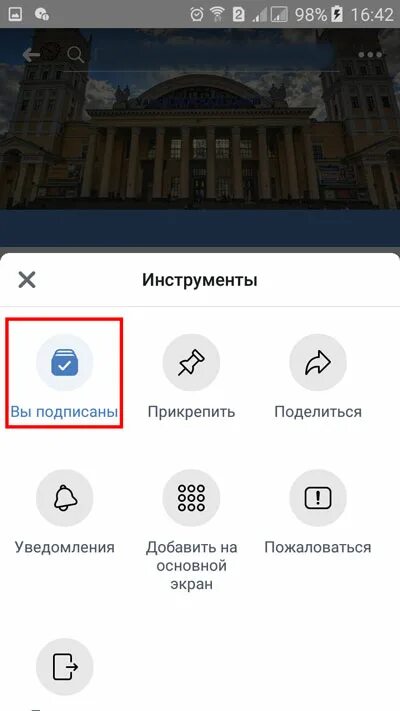Choose Добавить на основной экран text
The height and width of the screenshot is (711, 400).
coord(191,565)
